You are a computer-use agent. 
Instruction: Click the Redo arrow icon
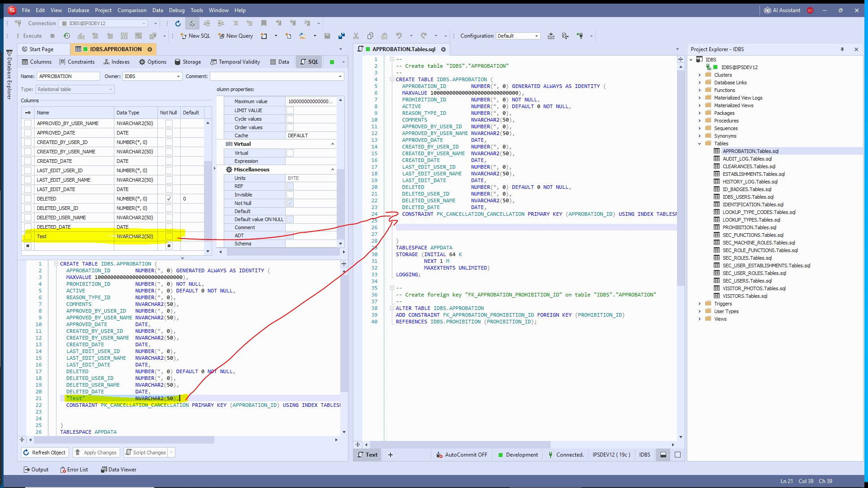(423, 36)
